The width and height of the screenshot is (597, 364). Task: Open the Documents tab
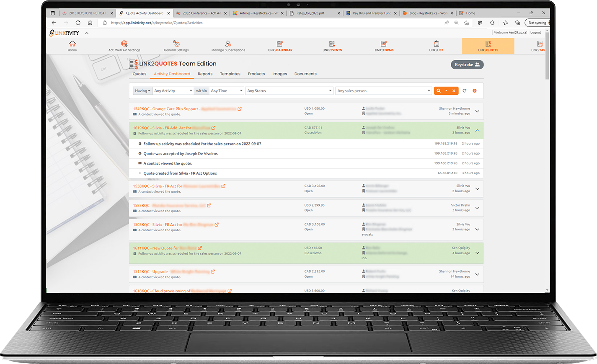305,74
